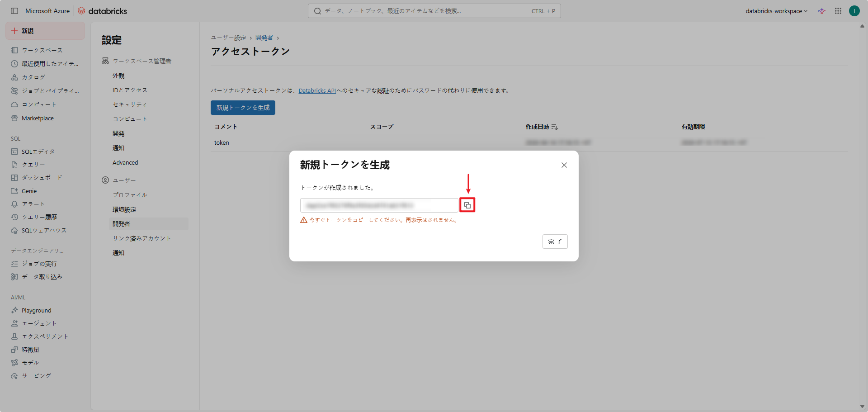Open the Databricks assistant icon
The width and height of the screenshot is (868, 412).
[x=822, y=11]
